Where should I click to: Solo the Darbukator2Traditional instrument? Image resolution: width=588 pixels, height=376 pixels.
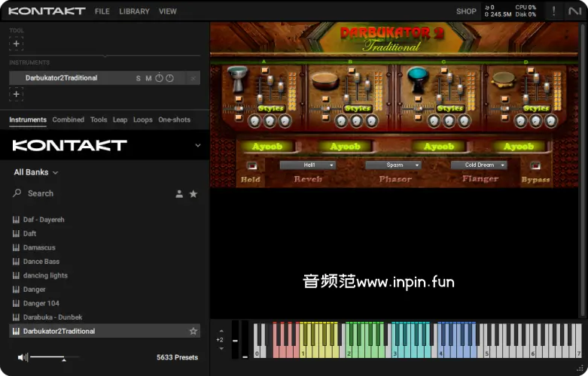click(x=139, y=78)
